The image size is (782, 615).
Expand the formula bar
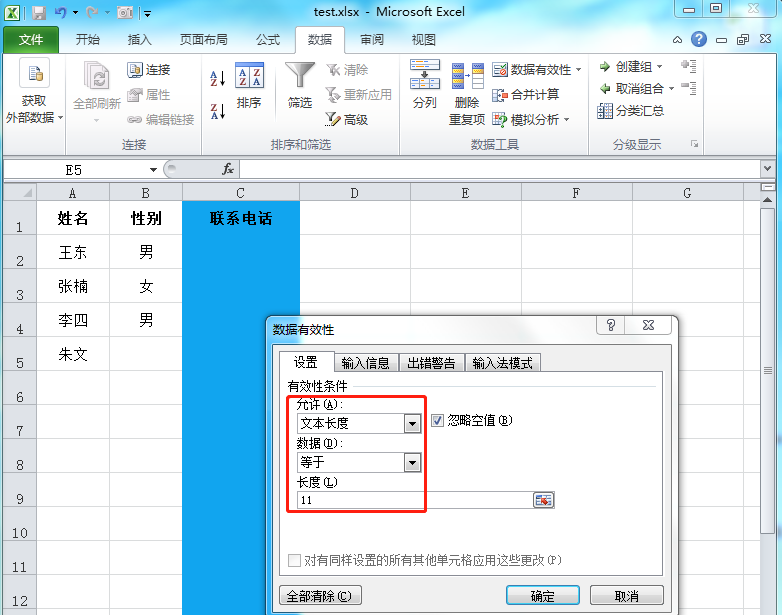point(767,169)
